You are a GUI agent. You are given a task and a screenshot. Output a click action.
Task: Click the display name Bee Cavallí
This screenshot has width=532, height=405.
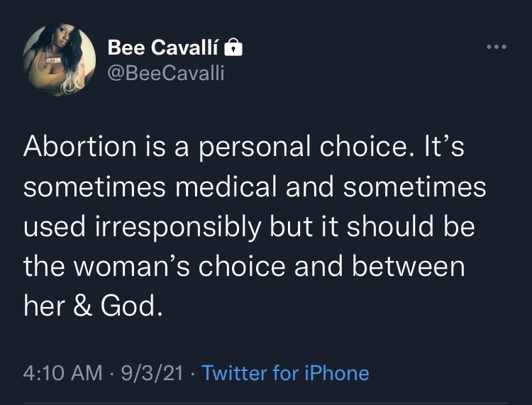(164, 48)
